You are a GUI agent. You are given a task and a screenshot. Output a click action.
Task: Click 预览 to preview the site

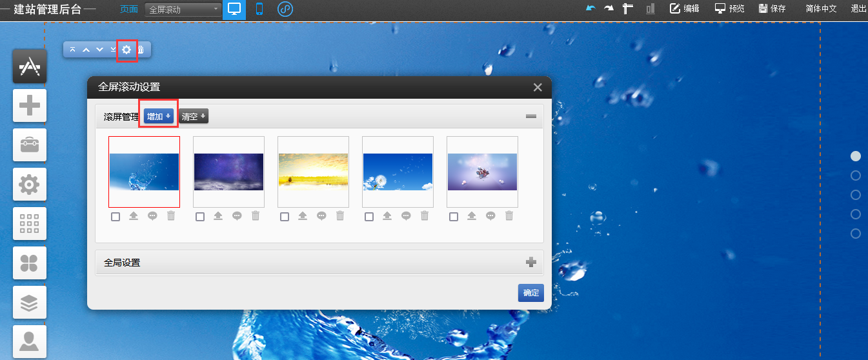point(730,8)
